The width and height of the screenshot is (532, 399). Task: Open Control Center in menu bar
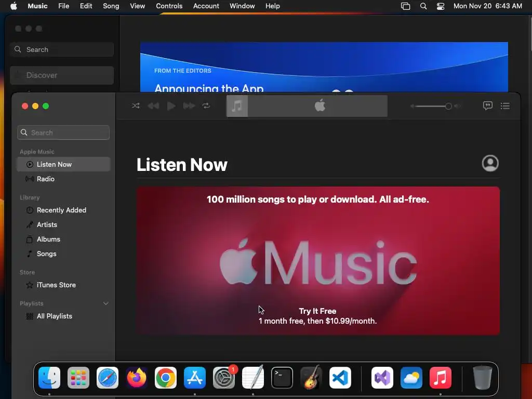[441, 6]
